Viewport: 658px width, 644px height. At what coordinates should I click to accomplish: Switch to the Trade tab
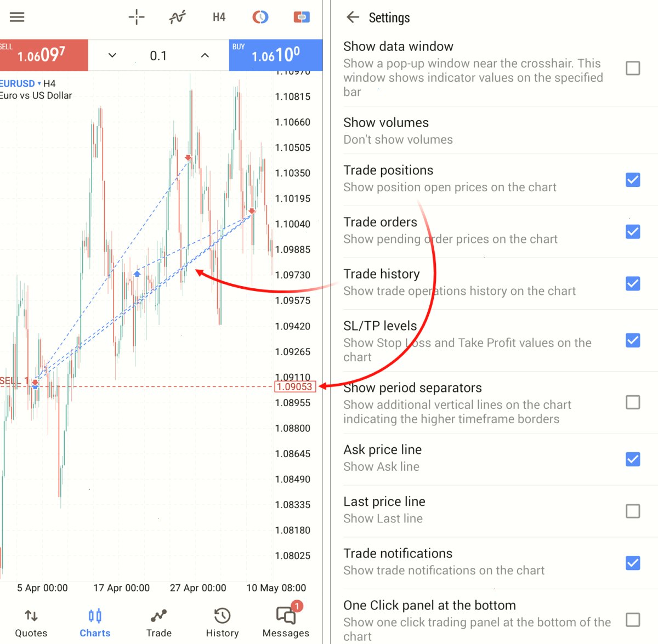pyautogui.click(x=159, y=623)
